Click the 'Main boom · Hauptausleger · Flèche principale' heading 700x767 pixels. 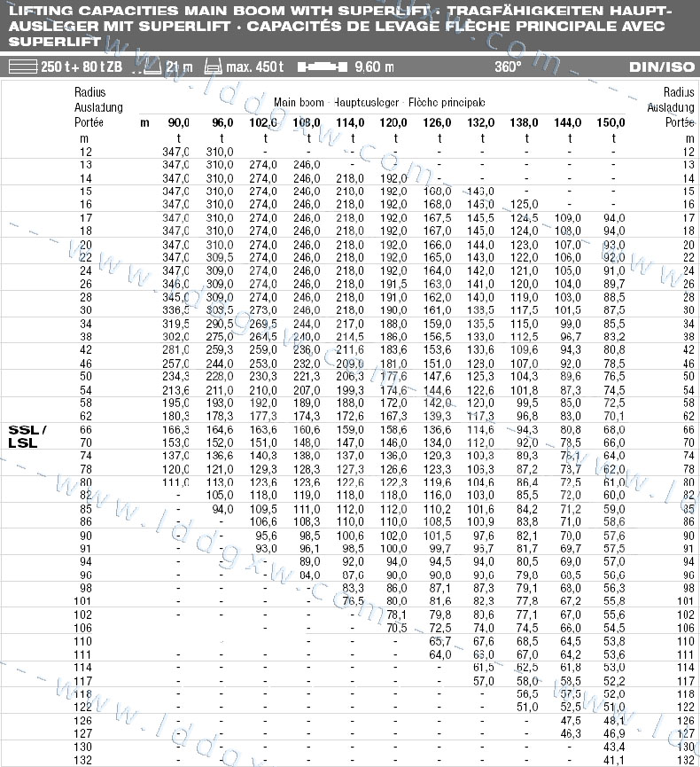pos(379,102)
